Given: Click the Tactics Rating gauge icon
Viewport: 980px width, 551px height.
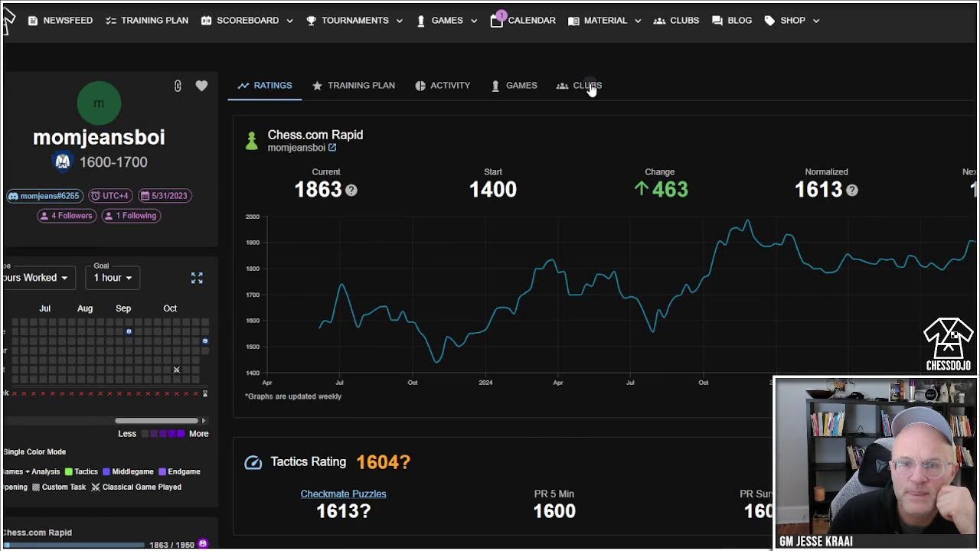Looking at the screenshot, I should tap(253, 462).
